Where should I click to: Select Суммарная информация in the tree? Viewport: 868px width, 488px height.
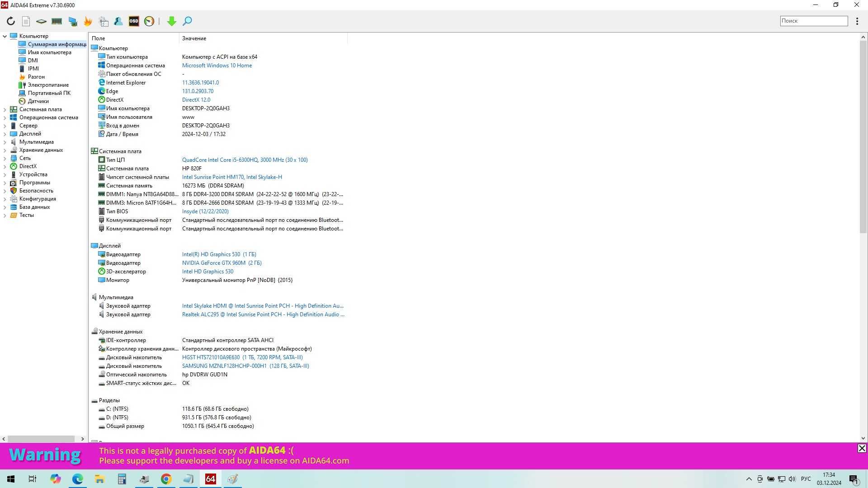(x=52, y=44)
